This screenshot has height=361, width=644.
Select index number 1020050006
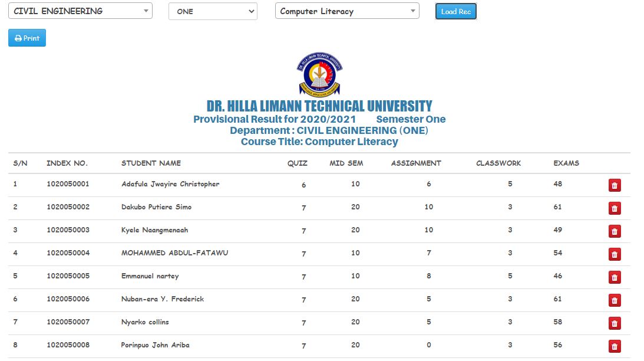click(68, 299)
